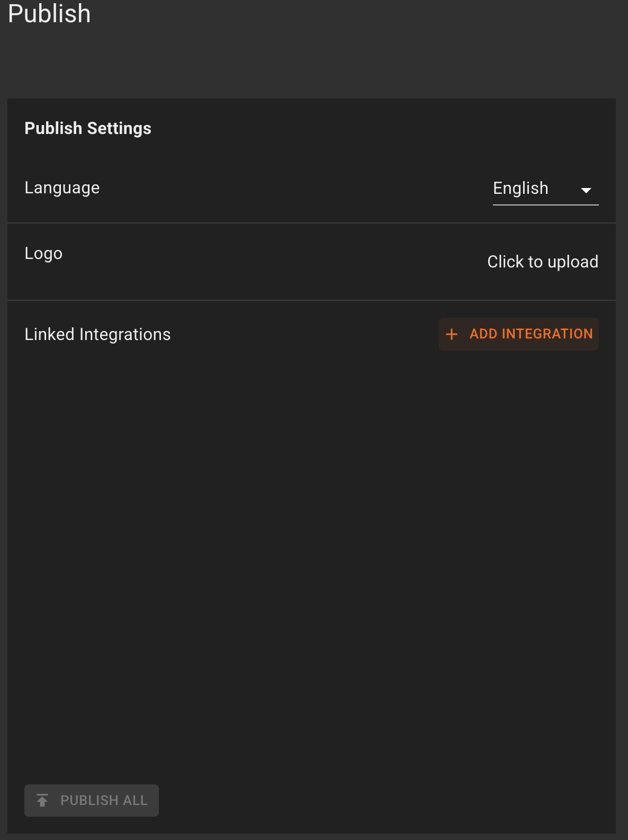Select the Publish Settings heading
The width and height of the screenshot is (628, 840).
87,128
